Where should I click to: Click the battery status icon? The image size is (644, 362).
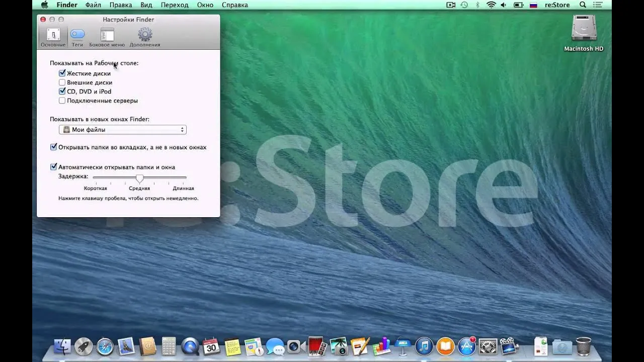(x=518, y=5)
